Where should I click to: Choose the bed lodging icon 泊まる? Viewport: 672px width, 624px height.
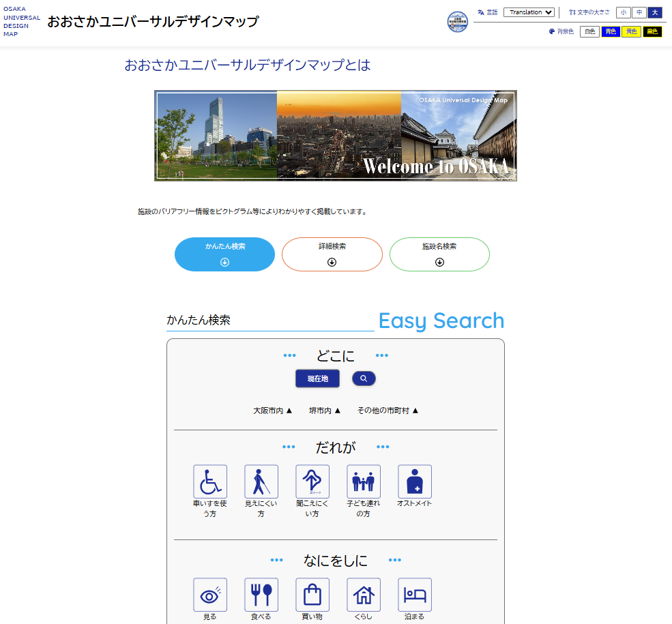coord(414,595)
